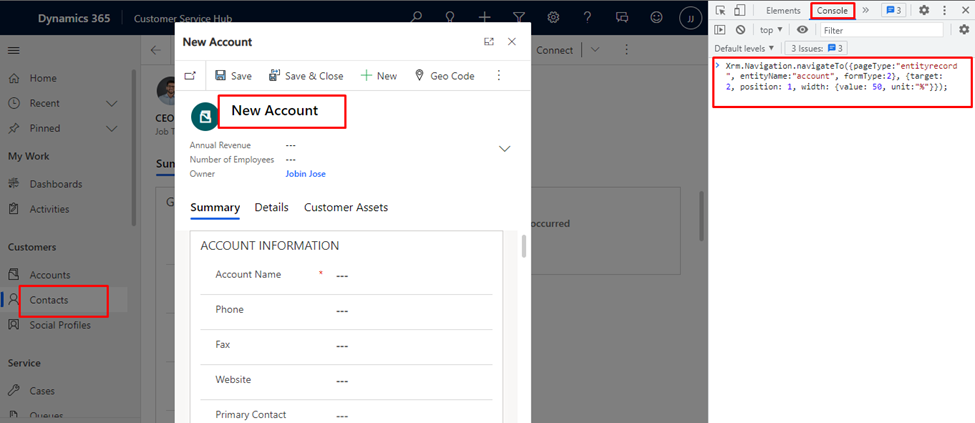Click the DevTools 3 messages badge
Viewport: 975px width, 423px height.
(894, 11)
